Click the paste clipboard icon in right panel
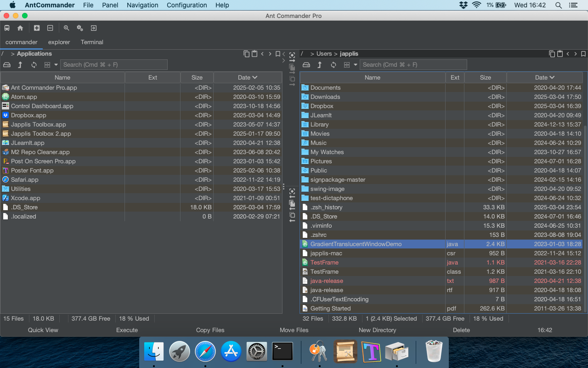The width and height of the screenshot is (588, 368). coord(560,54)
